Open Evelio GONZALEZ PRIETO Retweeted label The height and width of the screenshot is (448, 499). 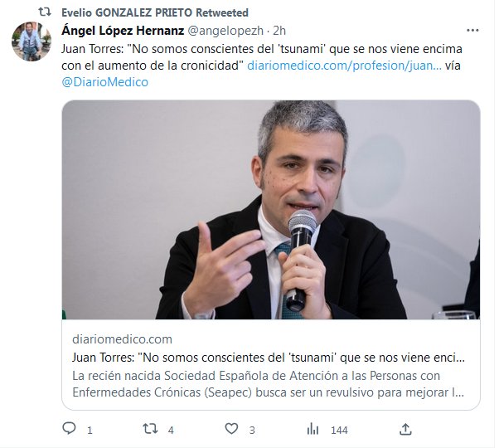tap(155, 12)
